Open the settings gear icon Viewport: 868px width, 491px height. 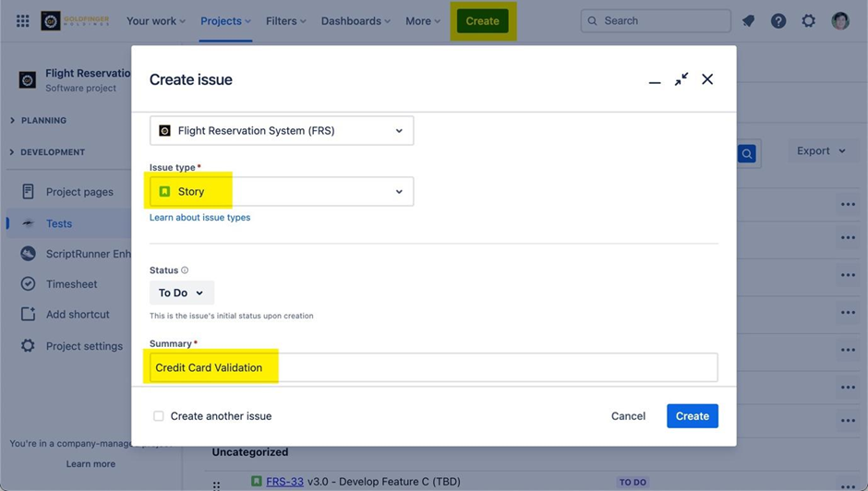tap(809, 21)
